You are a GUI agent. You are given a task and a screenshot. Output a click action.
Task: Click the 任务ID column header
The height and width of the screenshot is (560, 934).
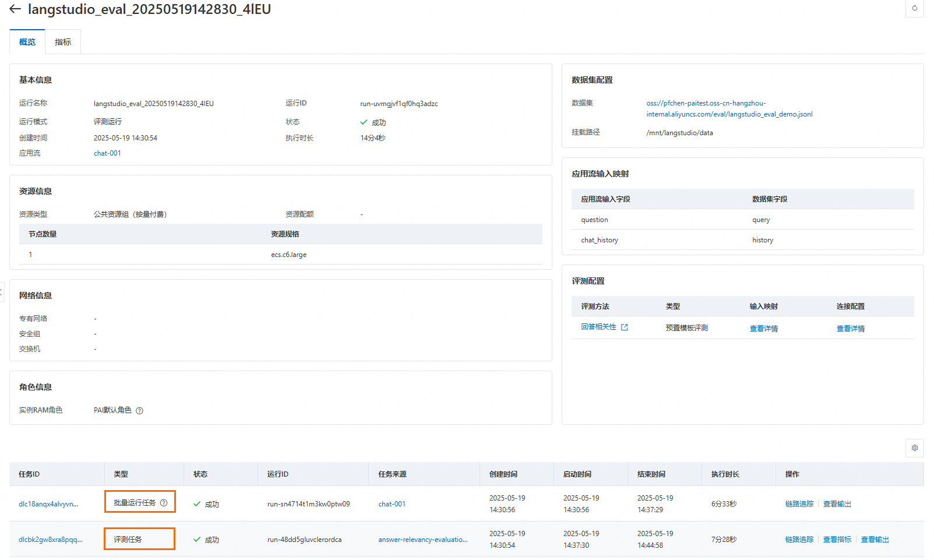[x=29, y=474]
